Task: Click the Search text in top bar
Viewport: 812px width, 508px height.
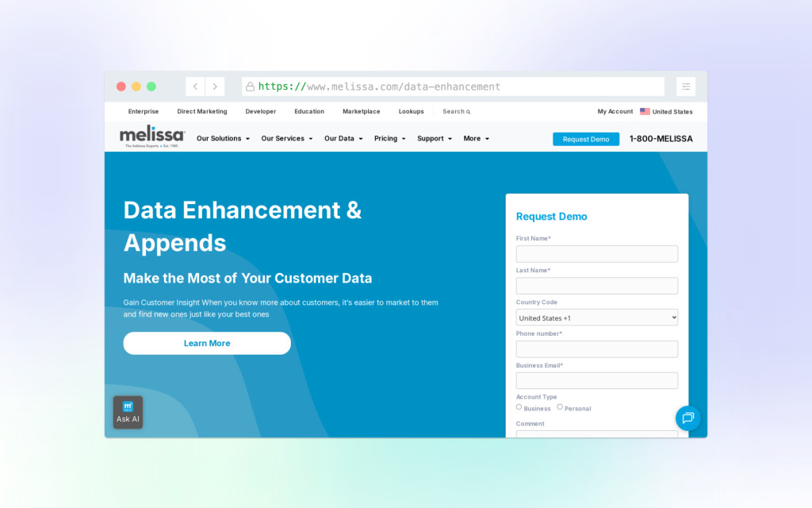Action: tap(453, 111)
